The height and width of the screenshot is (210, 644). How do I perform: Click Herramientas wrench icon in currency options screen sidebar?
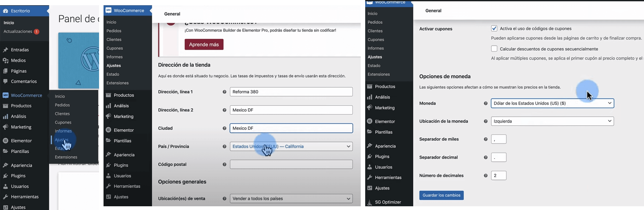pyautogui.click(x=369, y=177)
